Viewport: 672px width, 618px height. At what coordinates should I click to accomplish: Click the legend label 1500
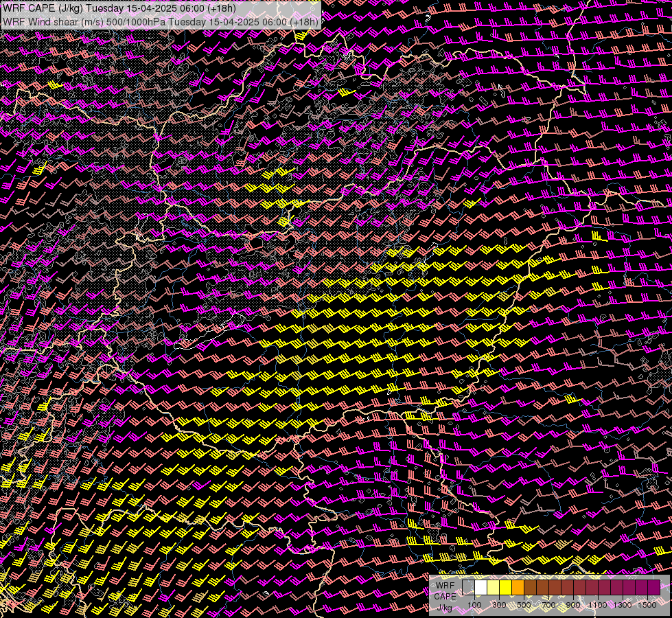point(647,605)
